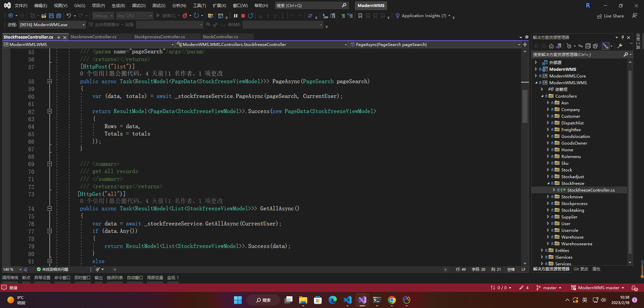Collapse the Controllers folder node
644x308 pixels.
[542, 96]
